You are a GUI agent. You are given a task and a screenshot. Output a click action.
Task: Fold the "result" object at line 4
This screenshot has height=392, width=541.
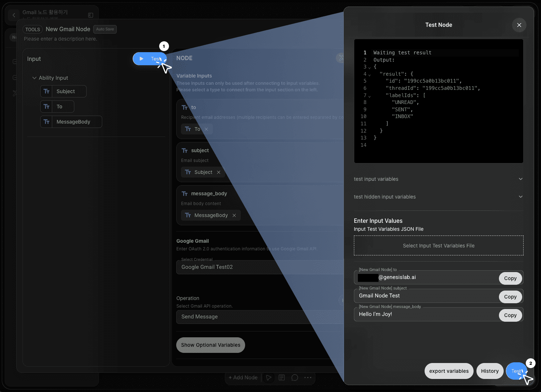369,75
